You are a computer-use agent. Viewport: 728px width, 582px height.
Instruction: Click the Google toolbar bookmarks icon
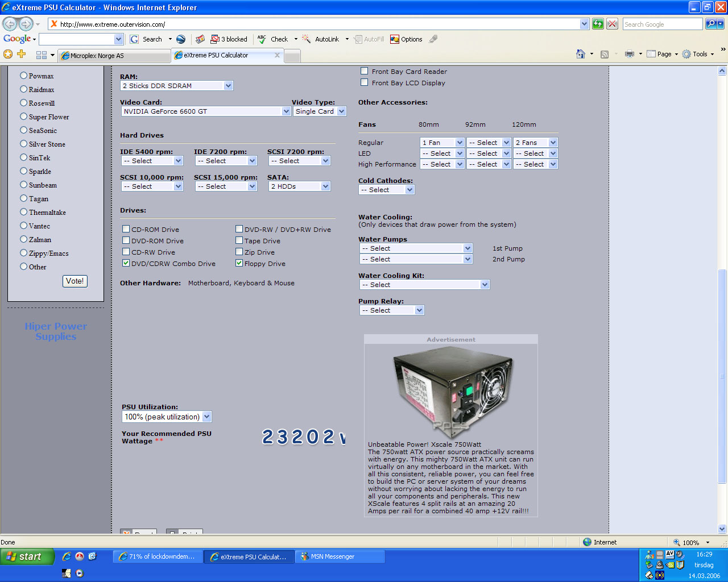[x=200, y=39]
